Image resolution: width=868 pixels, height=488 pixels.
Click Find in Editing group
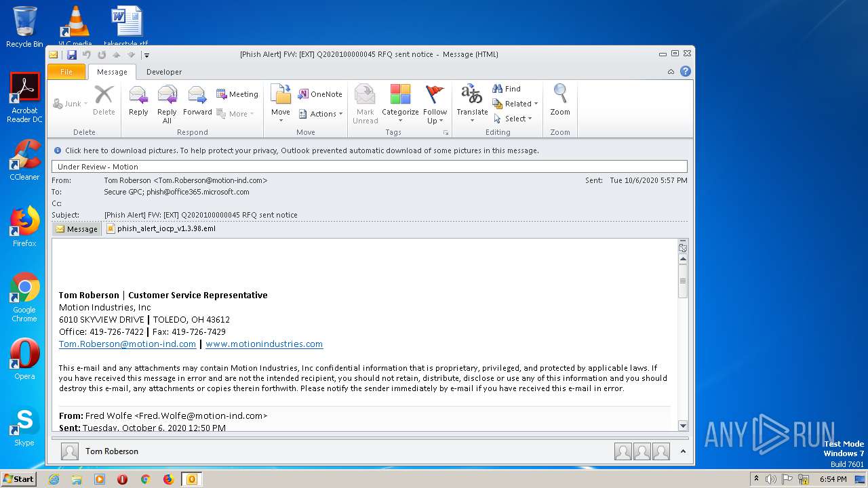pos(507,89)
